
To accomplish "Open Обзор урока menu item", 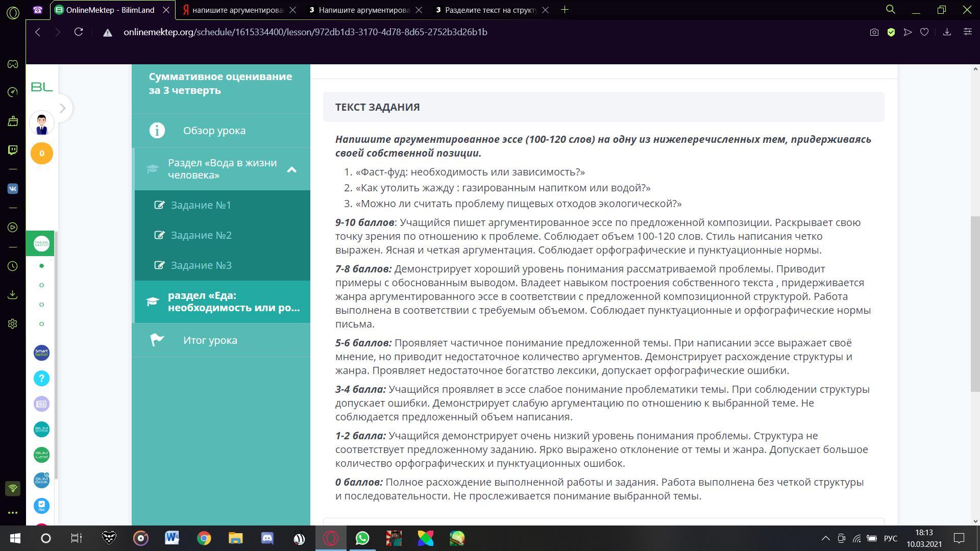I will (221, 131).
